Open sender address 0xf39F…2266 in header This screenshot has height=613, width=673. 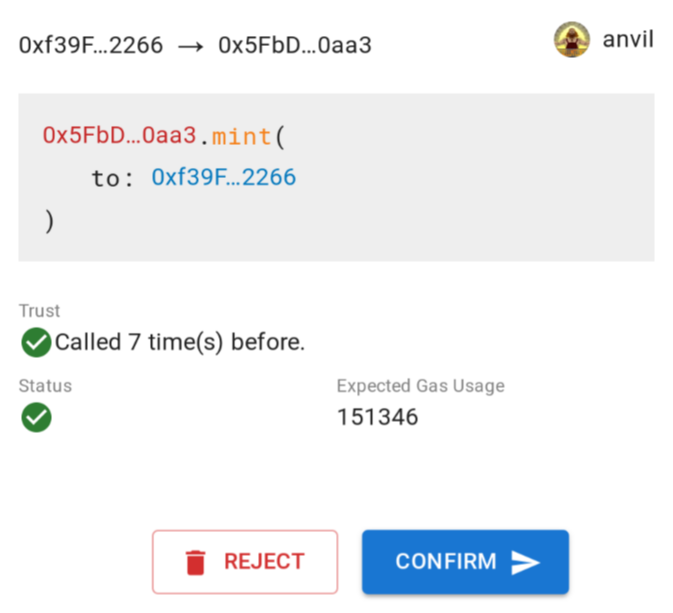pyautogui.click(x=90, y=46)
